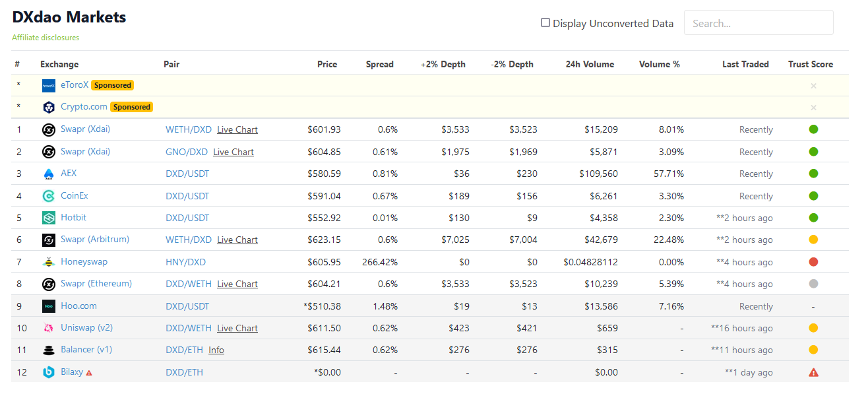Click the AEX exchange logo icon
This screenshot has width=868, height=394.
point(48,174)
